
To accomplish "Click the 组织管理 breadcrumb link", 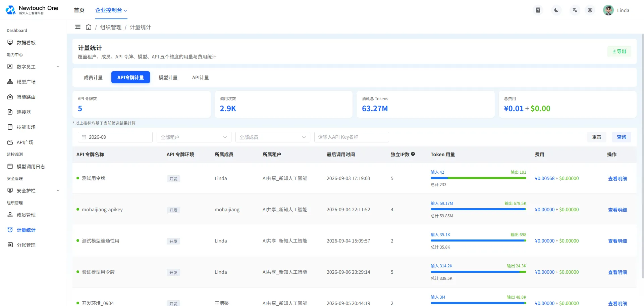I will pos(111,27).
